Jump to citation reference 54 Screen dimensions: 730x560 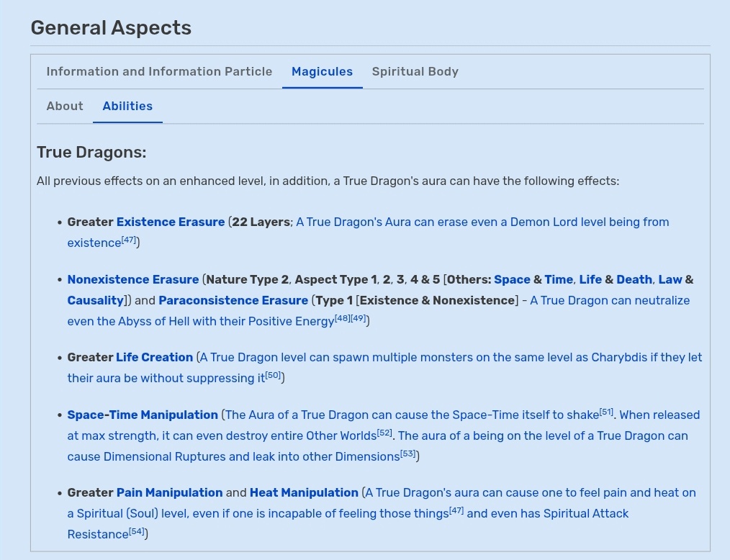[x=137, y=531]
